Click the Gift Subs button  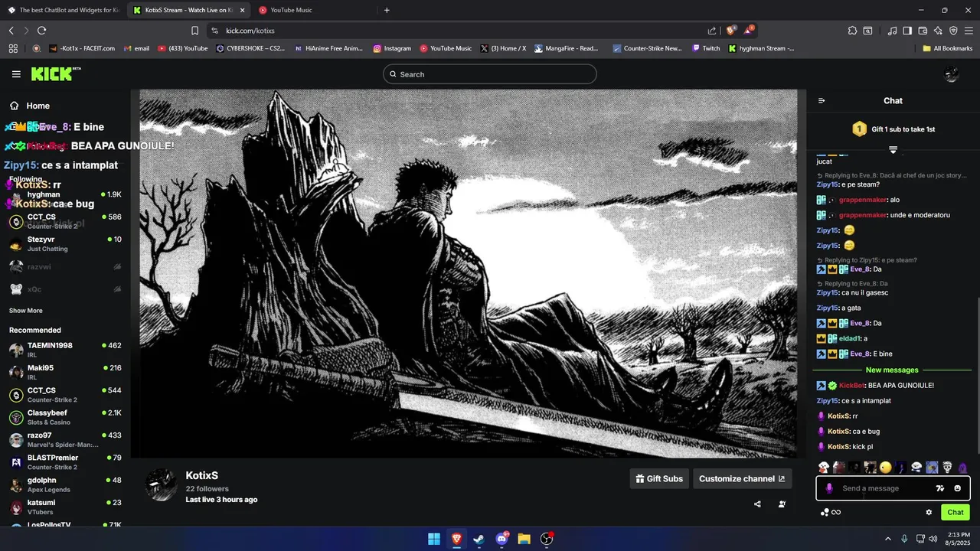659,479
